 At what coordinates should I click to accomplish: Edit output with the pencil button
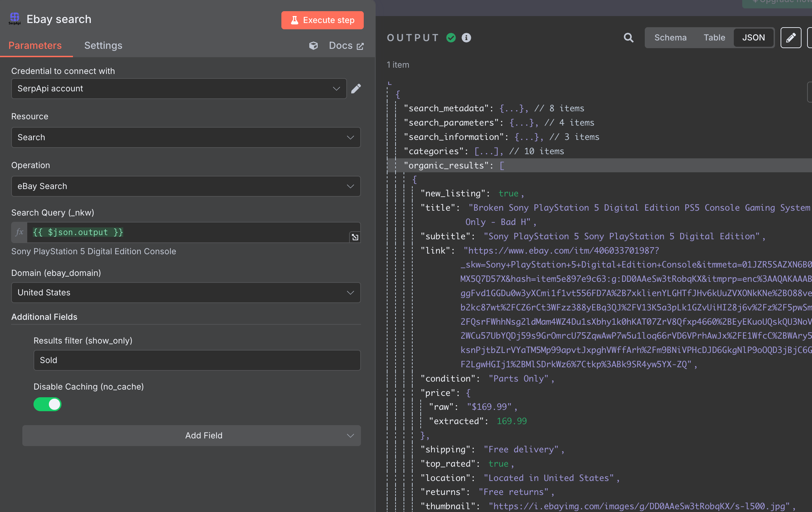pyautogui.click(x=790, y=38)
